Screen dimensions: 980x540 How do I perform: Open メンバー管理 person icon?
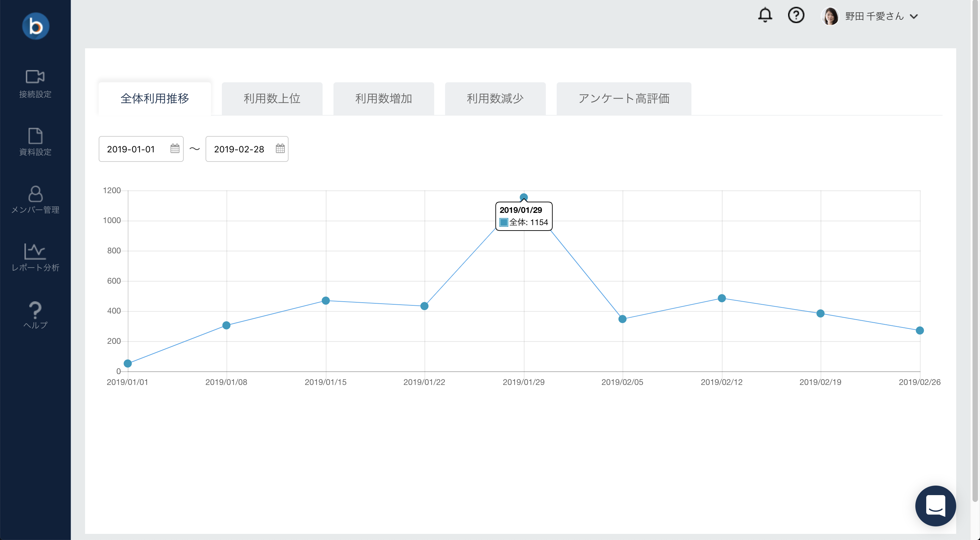click(x=35, y=194)
